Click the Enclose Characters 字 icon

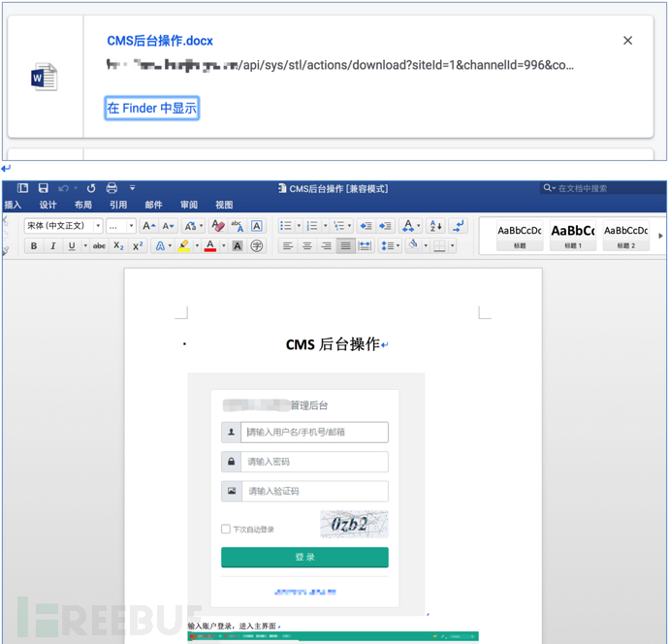[x=256, y=245]
